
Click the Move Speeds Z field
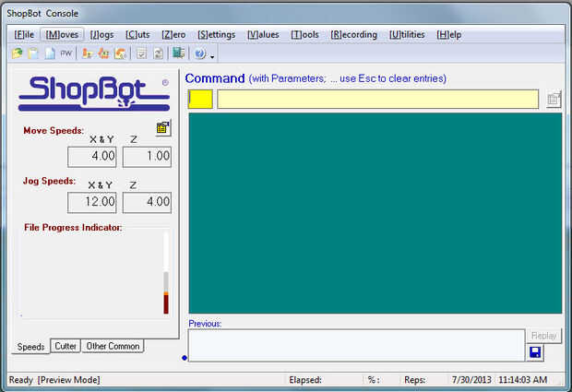click(147, 157)
